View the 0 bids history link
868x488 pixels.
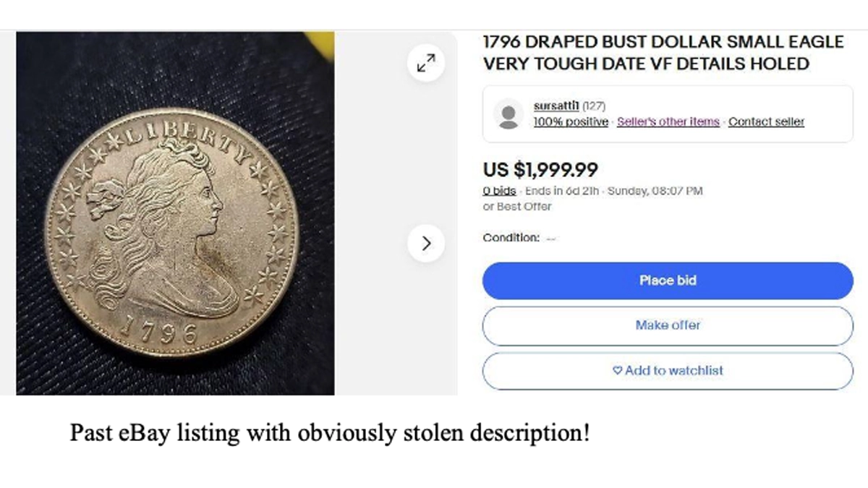[x=499, y=191]
